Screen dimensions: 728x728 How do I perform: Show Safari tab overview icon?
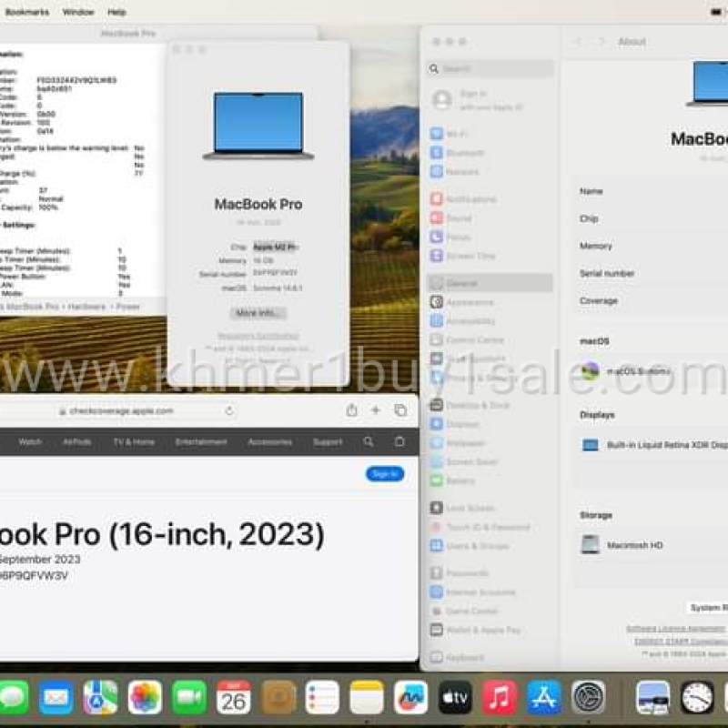pyautogui.click(x=400, y=410)
